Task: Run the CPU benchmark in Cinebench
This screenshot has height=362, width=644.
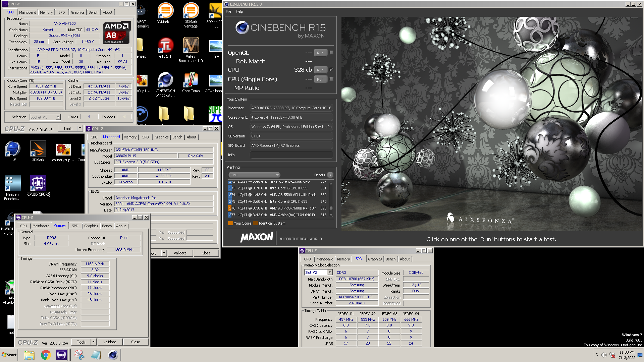Action: (x=320, y=70)
